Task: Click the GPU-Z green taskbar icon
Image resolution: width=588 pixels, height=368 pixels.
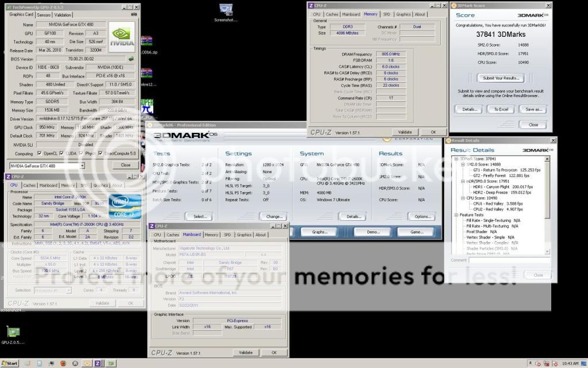Action: pyautogui.click(x=111, y=363)
